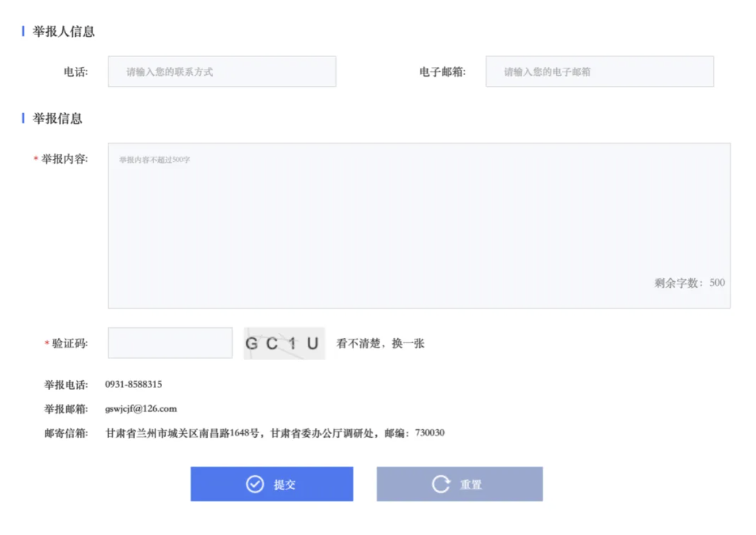This screenshot has height=535, width=756.
Task: Click into the 电子邮箱 input field
Action: tap(599, 71)
